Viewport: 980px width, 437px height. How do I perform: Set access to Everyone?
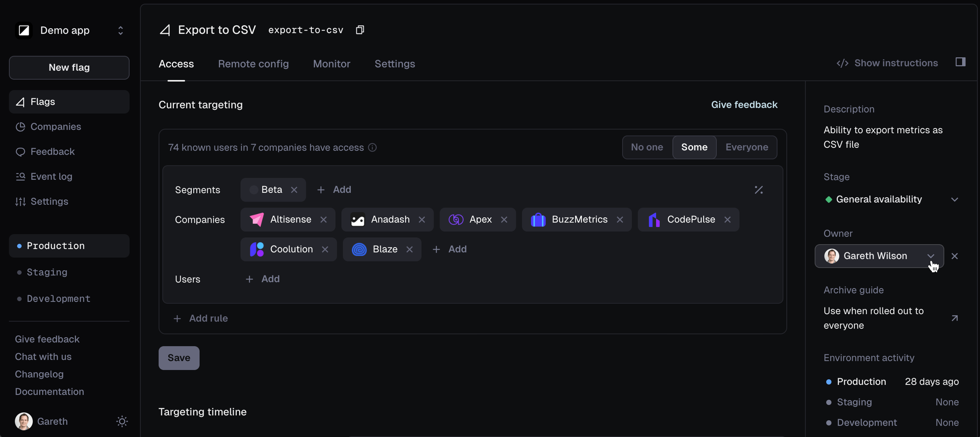pyautogui.click(x=747, y=147)
